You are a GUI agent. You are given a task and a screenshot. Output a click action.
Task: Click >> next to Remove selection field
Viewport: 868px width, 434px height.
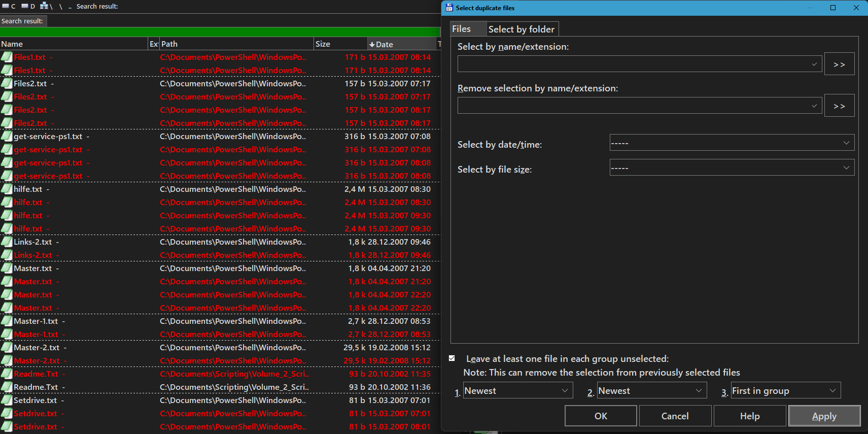click(839, 106)
